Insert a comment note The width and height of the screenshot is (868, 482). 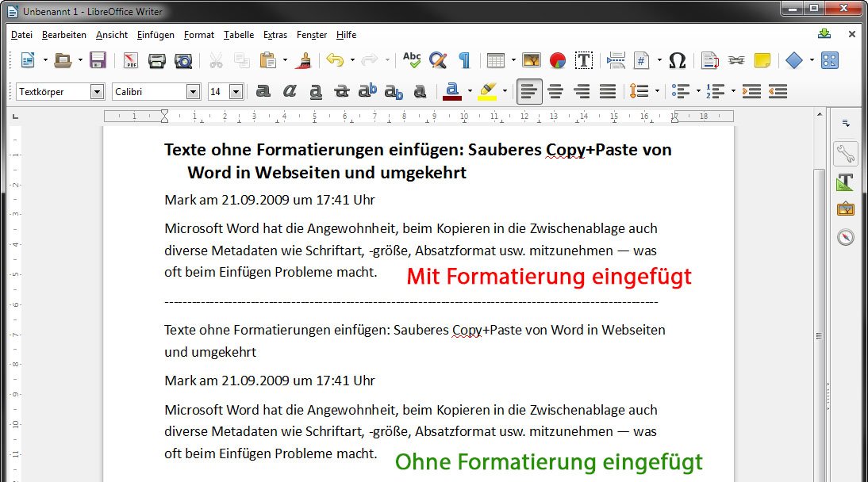pyautogui.click(x=762, y=59)
